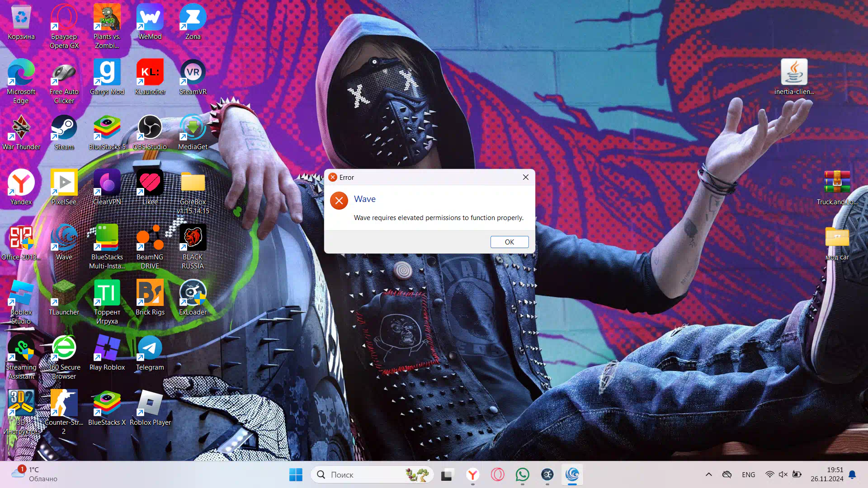Select the Roblox Studio icon

(x=21, y=302)
